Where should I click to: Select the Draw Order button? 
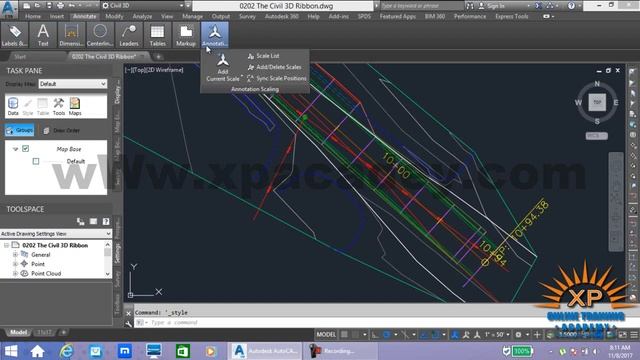coord(62,130)
